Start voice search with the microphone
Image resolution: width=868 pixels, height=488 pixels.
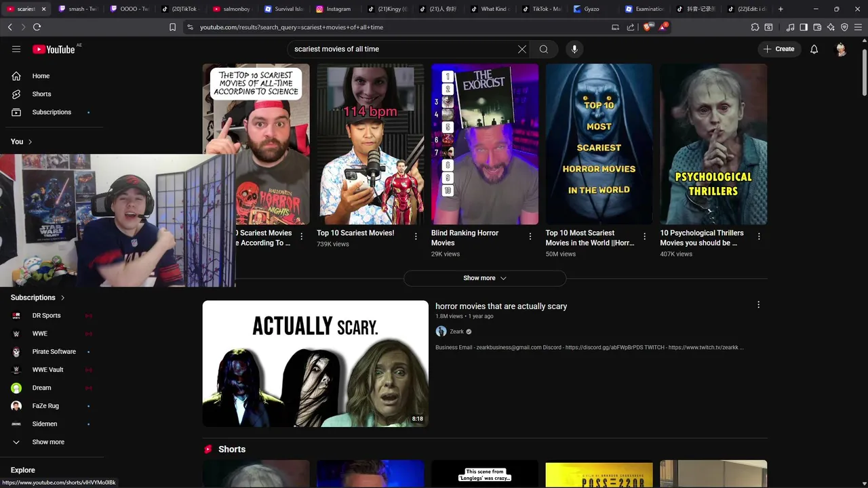pyautogui.click(x=574, y=49)
